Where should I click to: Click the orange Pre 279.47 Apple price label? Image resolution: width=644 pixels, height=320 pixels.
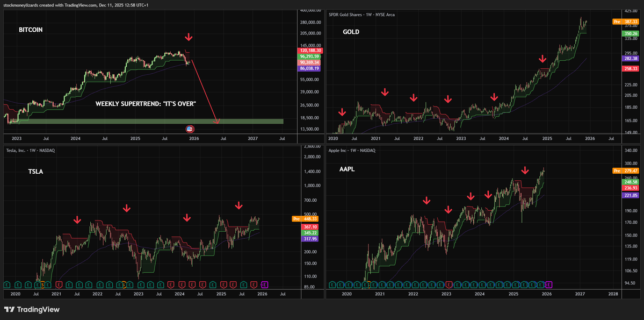point(627,170)
